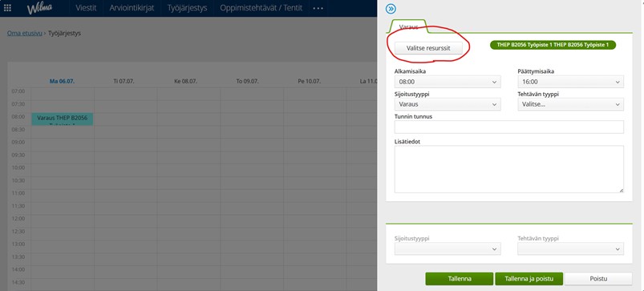This screenshot has height=291, width=644.
Task: Open the Alkamisaika dropdown
Action: click(x=448, y=82)
